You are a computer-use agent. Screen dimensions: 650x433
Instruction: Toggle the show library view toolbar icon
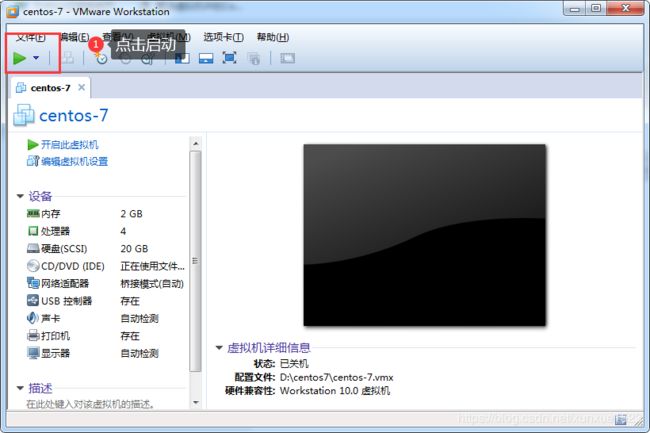182,58
